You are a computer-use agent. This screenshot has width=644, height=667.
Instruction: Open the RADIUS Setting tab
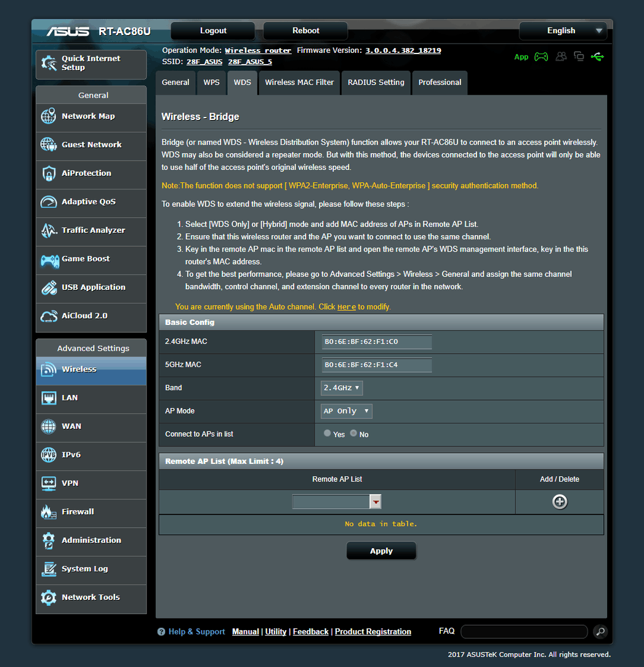[376, 82]
